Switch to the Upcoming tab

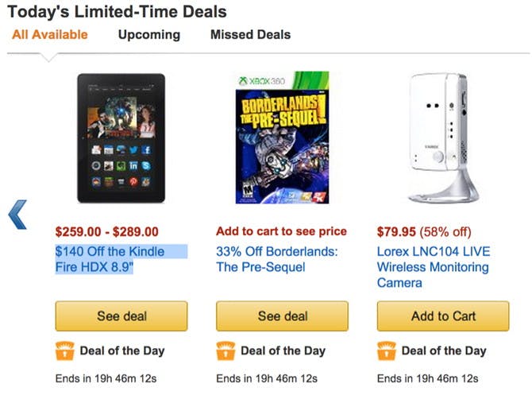(x=149, y=35)
